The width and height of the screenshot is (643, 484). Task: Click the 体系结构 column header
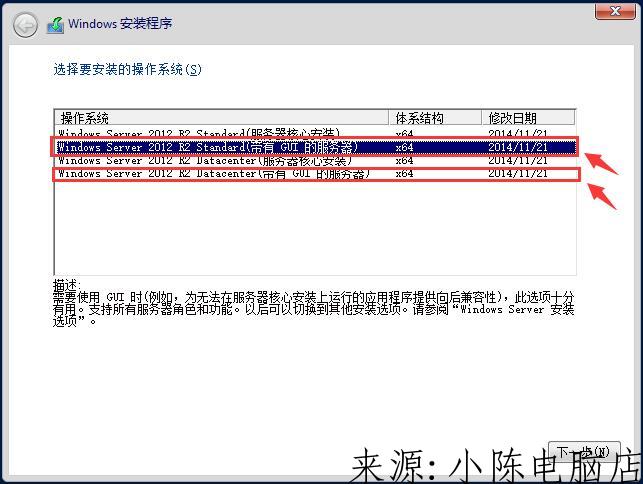[435, 118]
